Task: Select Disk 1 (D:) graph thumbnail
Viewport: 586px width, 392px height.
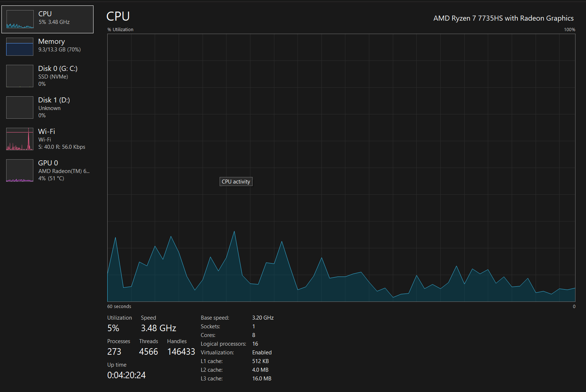Action: click(x=20, y=108)
